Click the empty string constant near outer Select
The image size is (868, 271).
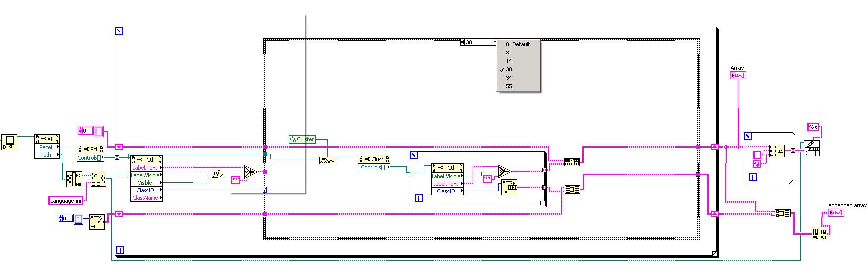click(x=236, y=180)
